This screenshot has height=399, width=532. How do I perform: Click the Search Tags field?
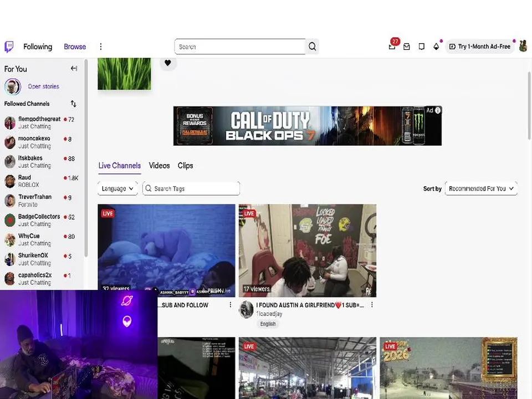[x=191, y=188]
